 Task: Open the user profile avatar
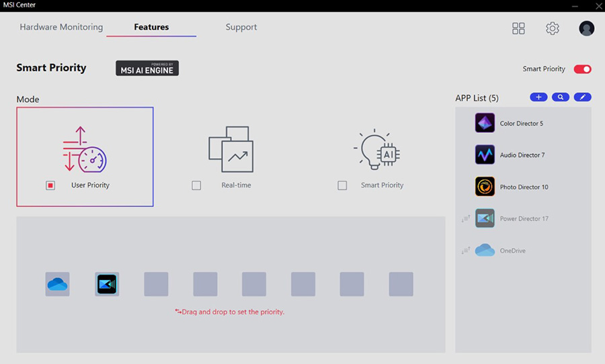tap(586, 28)
